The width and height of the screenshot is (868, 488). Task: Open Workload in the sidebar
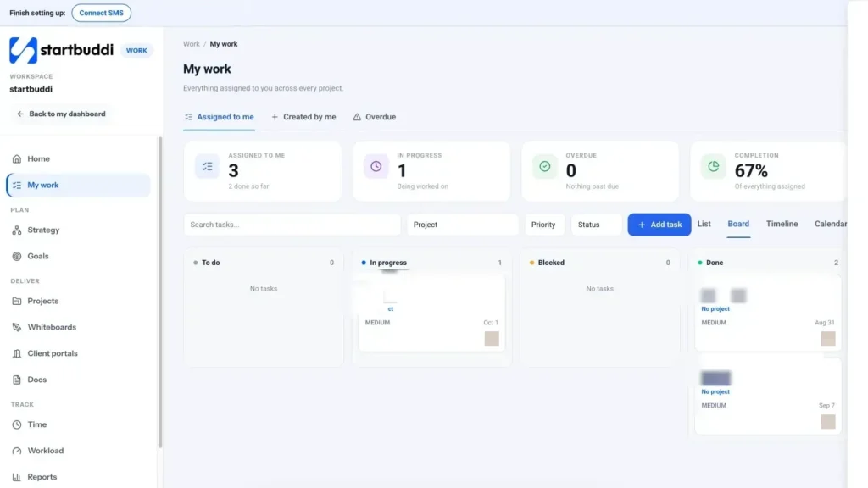pos(79,451)
